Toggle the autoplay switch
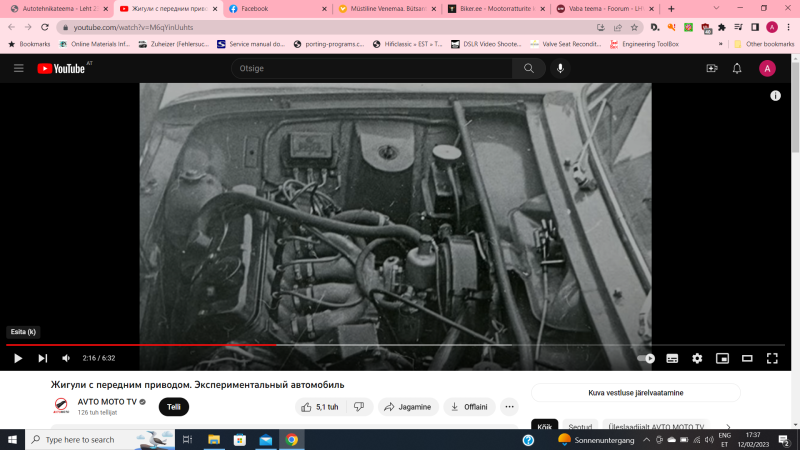 646,358
